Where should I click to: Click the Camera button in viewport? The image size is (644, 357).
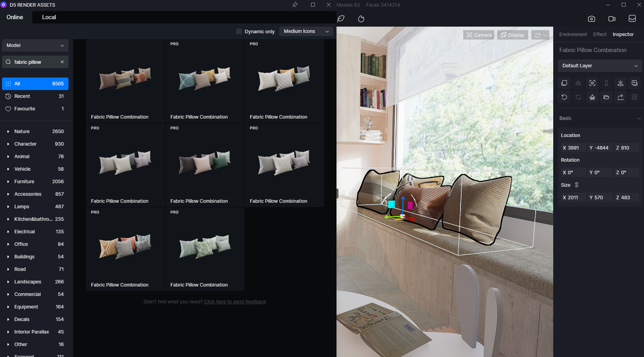click(x=479, y=35)
